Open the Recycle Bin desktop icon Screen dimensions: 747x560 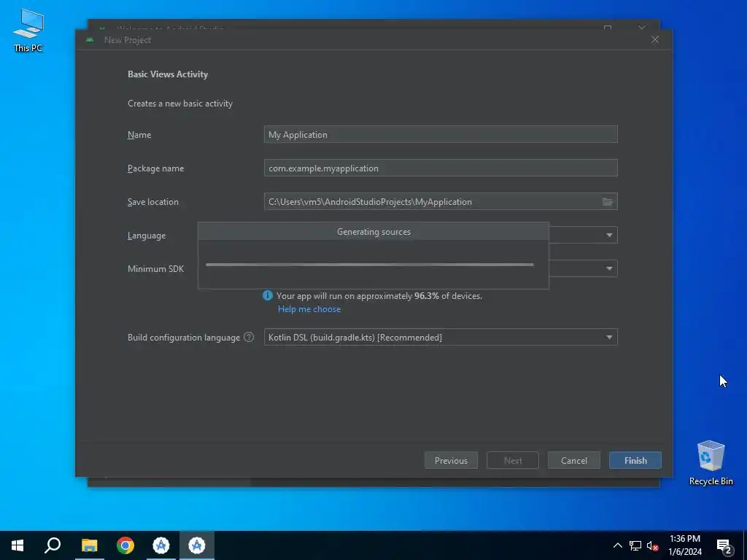click(x=711, y=462)
